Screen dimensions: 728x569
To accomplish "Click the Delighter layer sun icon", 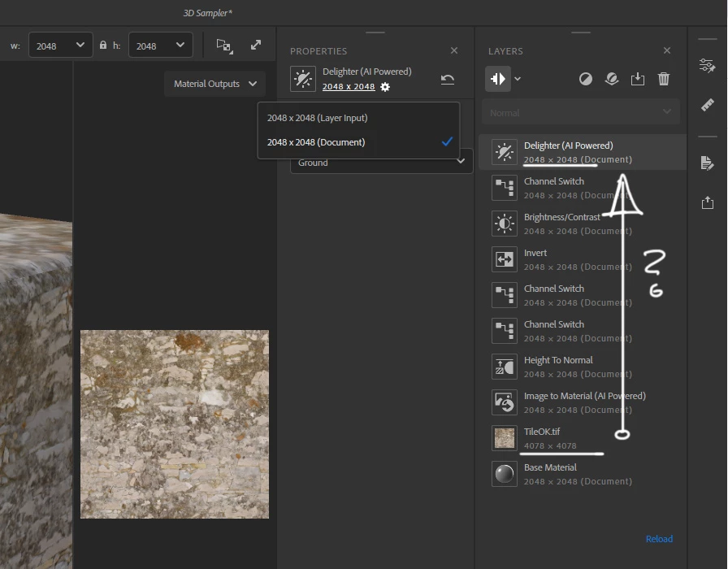I will [x=505, y=152].
